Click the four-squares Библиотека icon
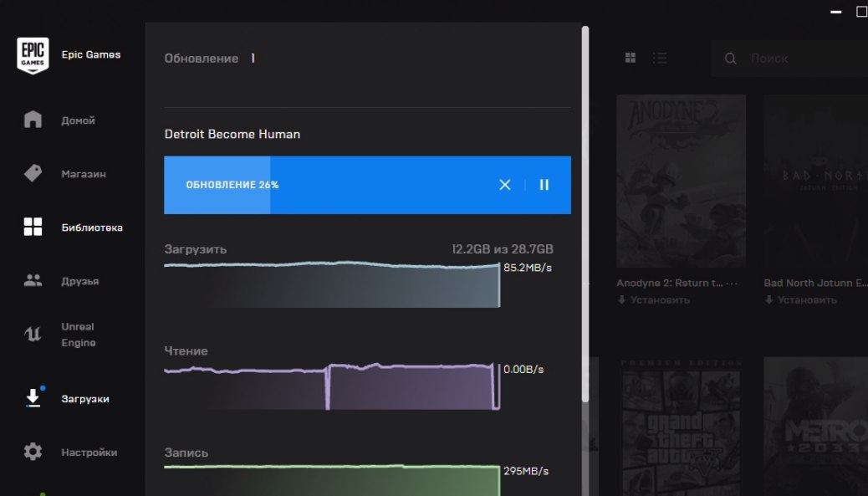Viewport: 868px width, 496px height. coord(33,227)
